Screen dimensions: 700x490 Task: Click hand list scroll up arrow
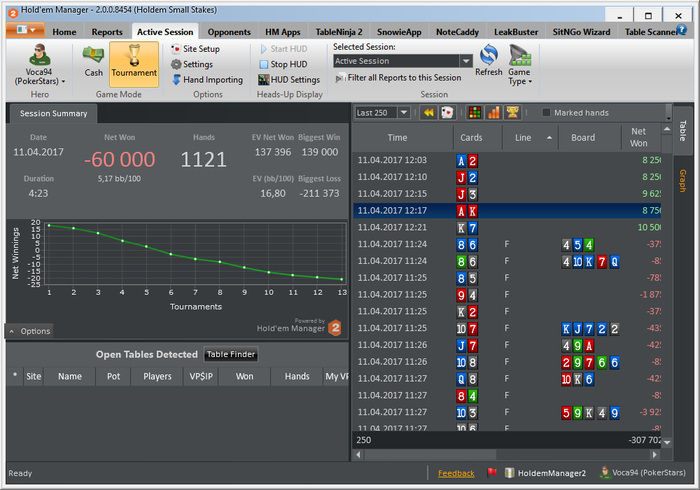pos(667,129)
